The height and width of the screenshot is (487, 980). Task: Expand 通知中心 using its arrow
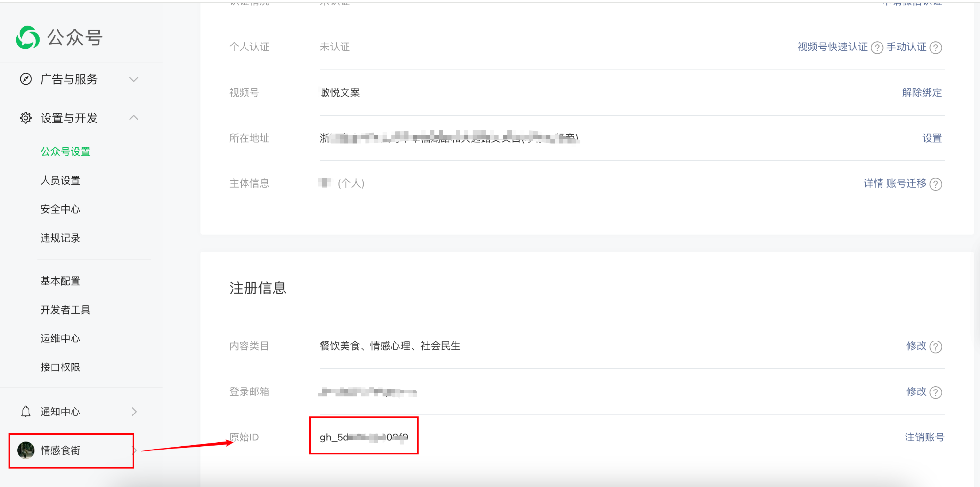(x=134, y=412)
